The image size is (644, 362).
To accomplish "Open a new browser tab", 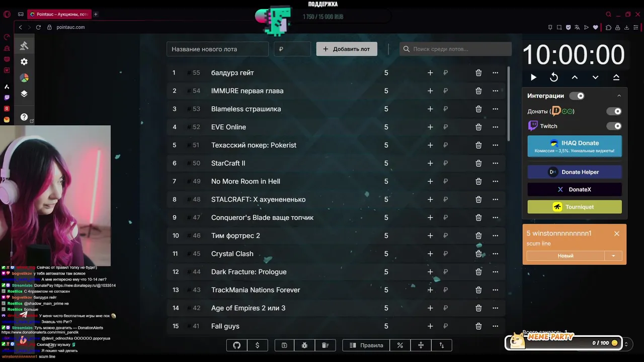I will [x=96, y=14].
